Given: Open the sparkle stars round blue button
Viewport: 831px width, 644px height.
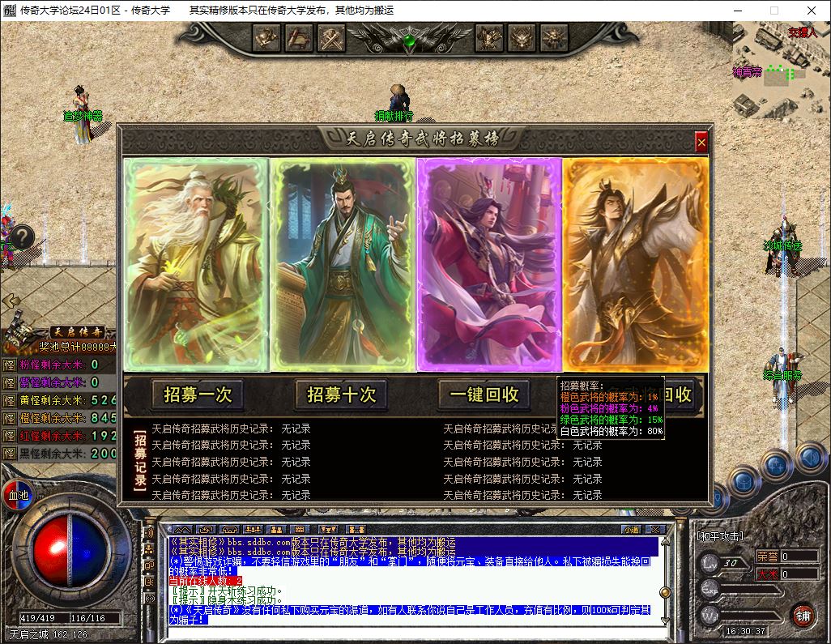Looking at the screenshot, I should [777, 466].
